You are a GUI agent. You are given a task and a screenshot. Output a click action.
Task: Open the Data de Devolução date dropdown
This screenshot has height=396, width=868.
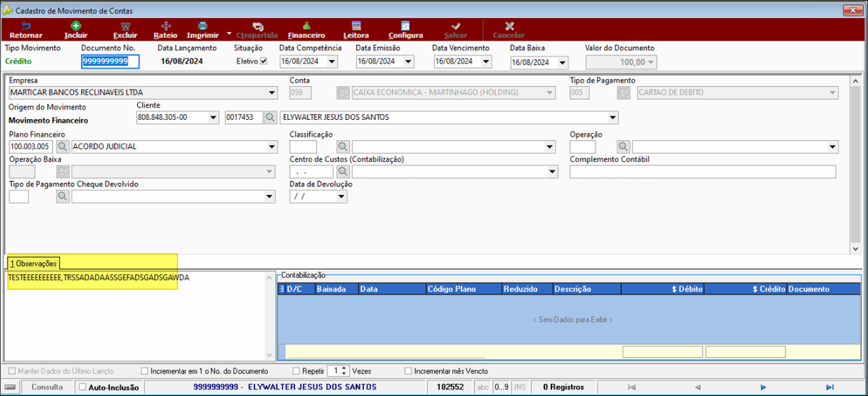coord(341,196)
